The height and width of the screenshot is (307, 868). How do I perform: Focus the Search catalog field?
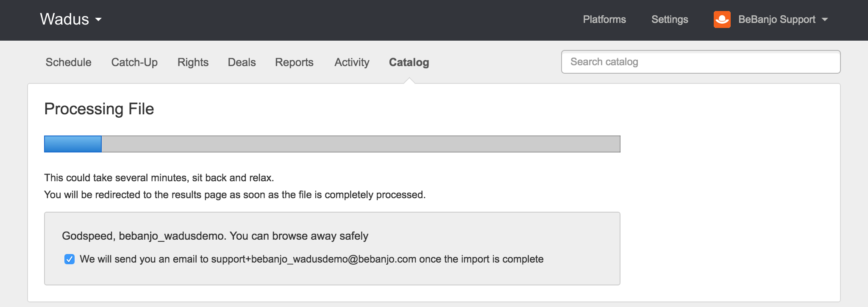tap(701, 62)
